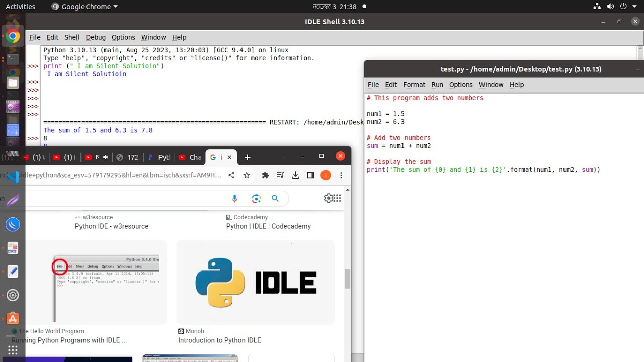
Task: Click the 'sum = num1 + num2' code line
Action: [398, 146]
